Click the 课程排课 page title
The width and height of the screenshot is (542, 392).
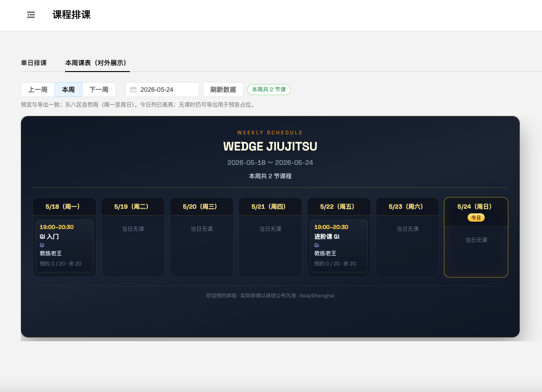tap(72, 15)
